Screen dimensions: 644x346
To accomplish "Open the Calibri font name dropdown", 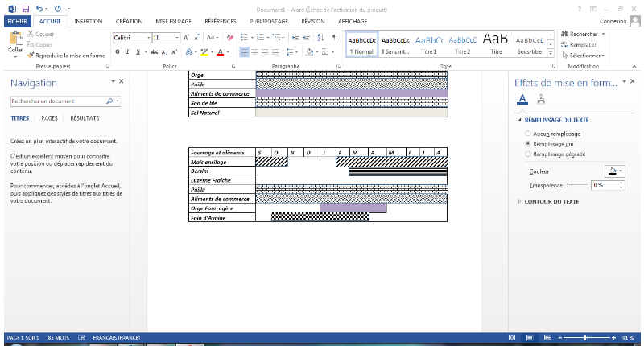I will pyautogui.click(x=147, y=37).
